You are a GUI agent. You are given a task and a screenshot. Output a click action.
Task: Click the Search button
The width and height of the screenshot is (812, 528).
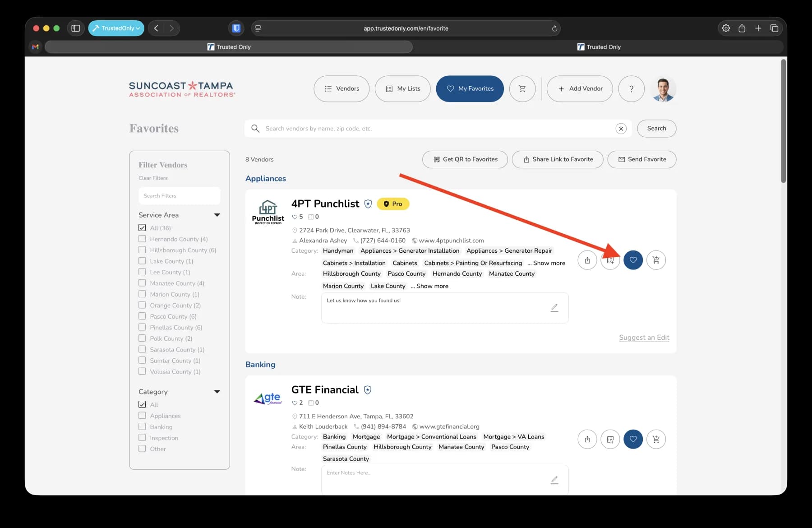click(x=656, y=129)
